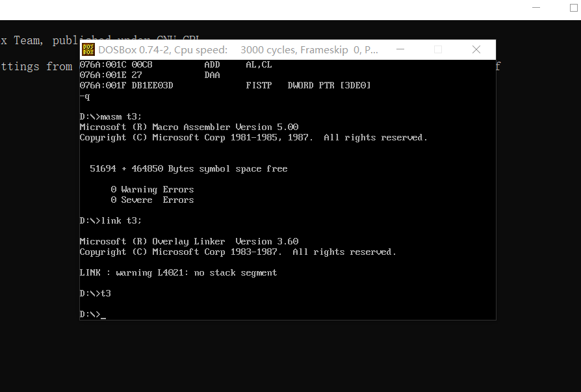Click the Copyright 1983-1987 linker line
This screenshot has width=581, height=392.
coord(239,252)
